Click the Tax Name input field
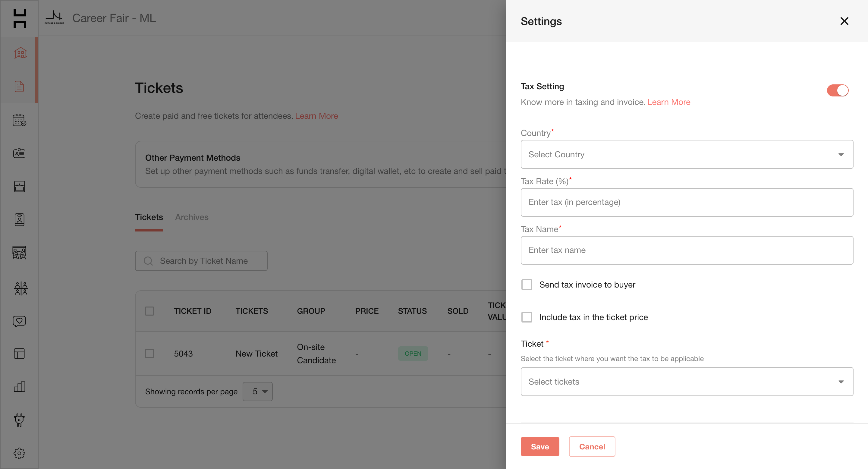Viewport: 868px width, 469px height. [x=687, y=250]
